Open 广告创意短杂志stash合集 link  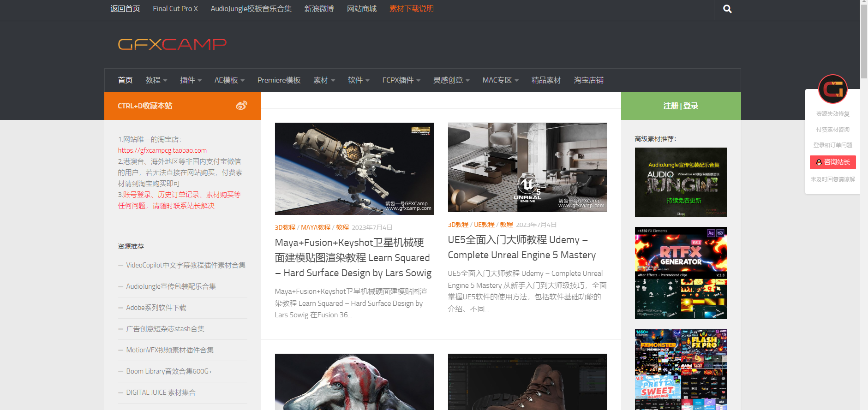pyautogui.click(x=165, y=329)
